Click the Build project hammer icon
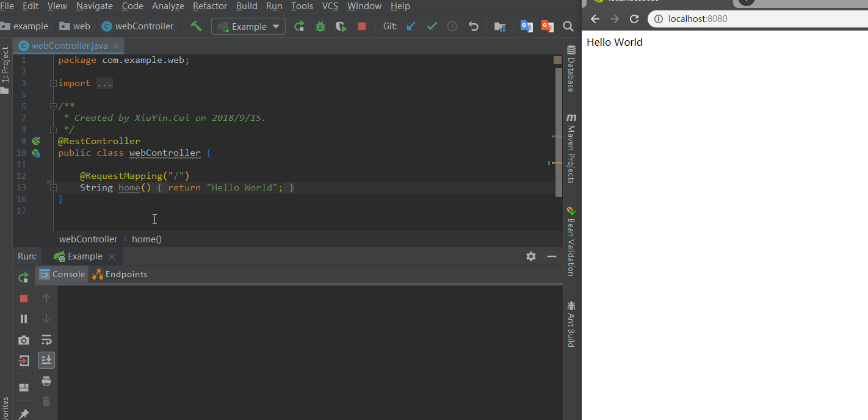 pyautogui.click(x=196, y=26)
